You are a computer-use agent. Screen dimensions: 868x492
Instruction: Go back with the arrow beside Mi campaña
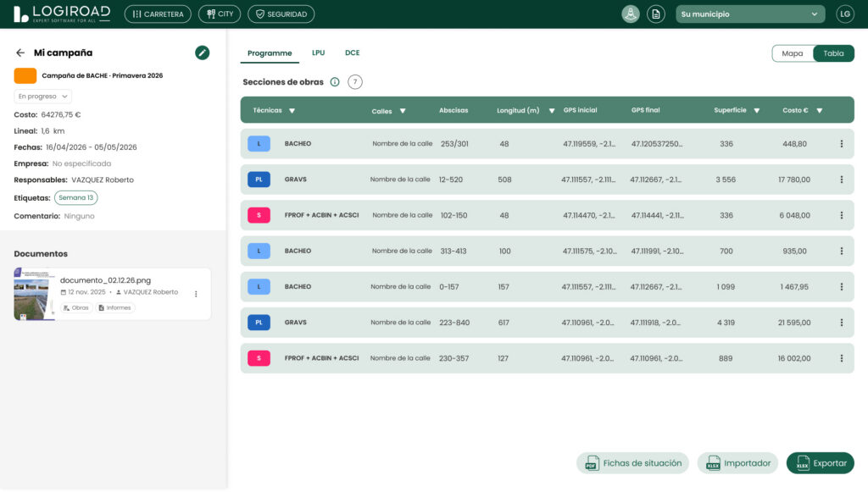[20, 53]
